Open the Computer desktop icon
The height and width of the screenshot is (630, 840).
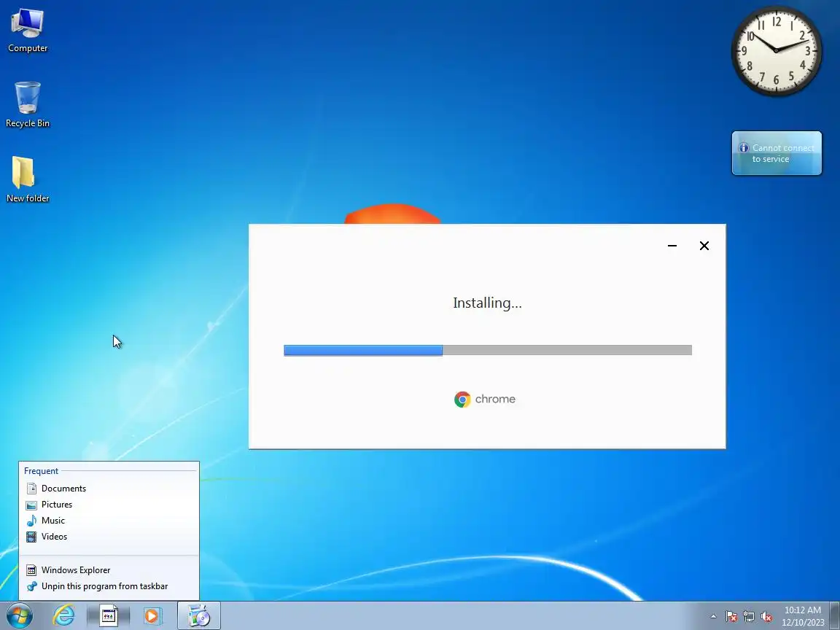point(27,31)
